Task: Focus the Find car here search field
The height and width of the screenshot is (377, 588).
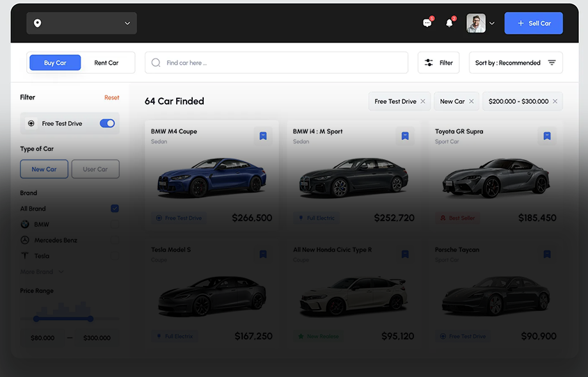Action: point(276,63)
